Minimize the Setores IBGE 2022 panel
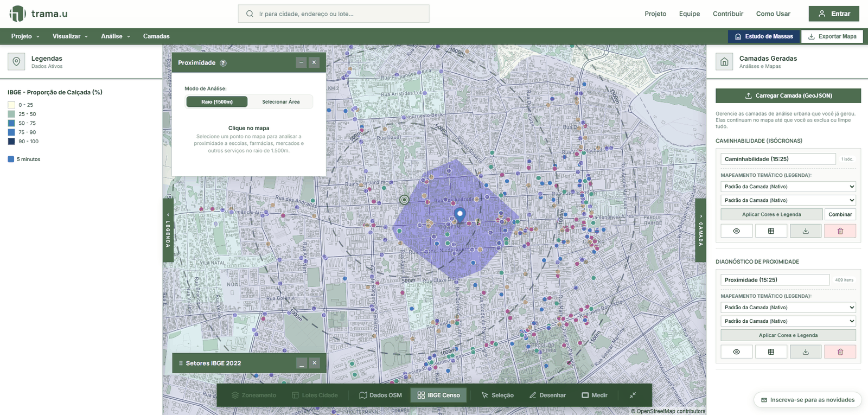This screenshot has width=868, height=415. [302, 363]
